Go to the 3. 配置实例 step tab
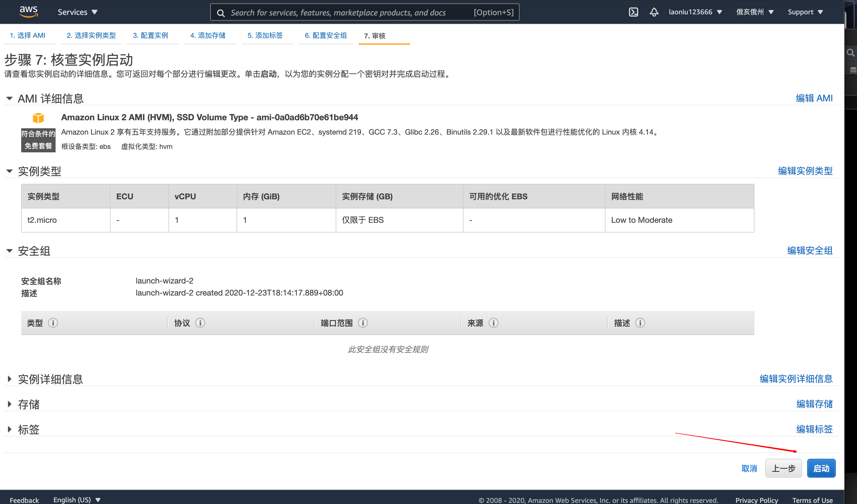Image resolution: width=857 pixels, height=504 pixels. tap(150, 36)
